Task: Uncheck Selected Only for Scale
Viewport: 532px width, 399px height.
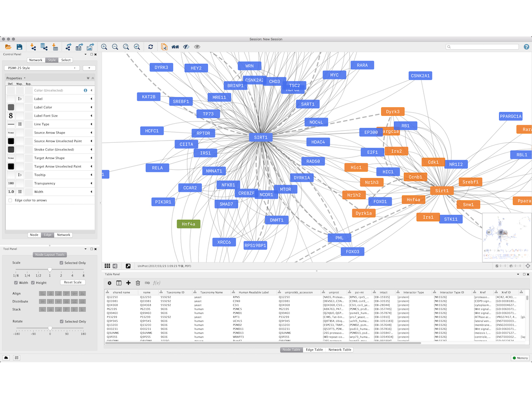Action: [62, 263]
